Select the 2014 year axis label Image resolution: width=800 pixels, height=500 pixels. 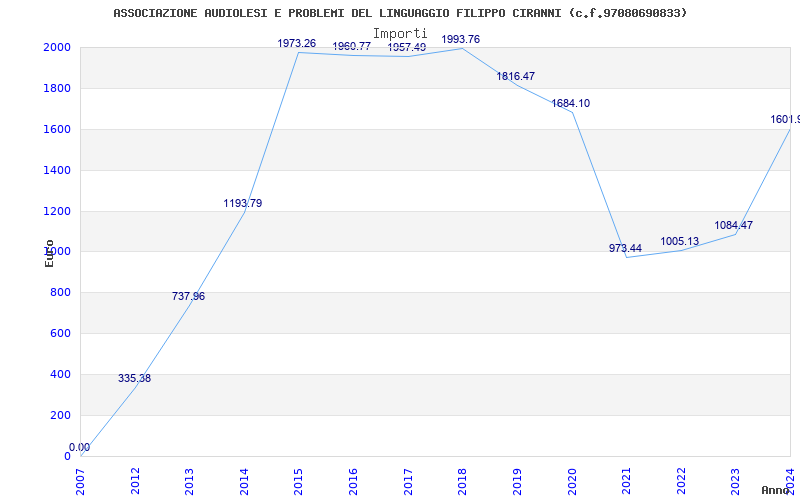click(244, 482)
